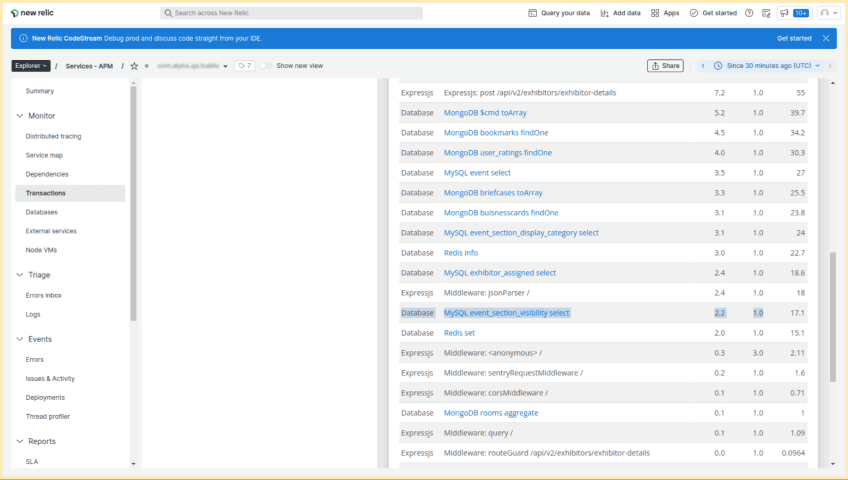Collapse the Monitor section
848x480 pixels.
(20, 116)
